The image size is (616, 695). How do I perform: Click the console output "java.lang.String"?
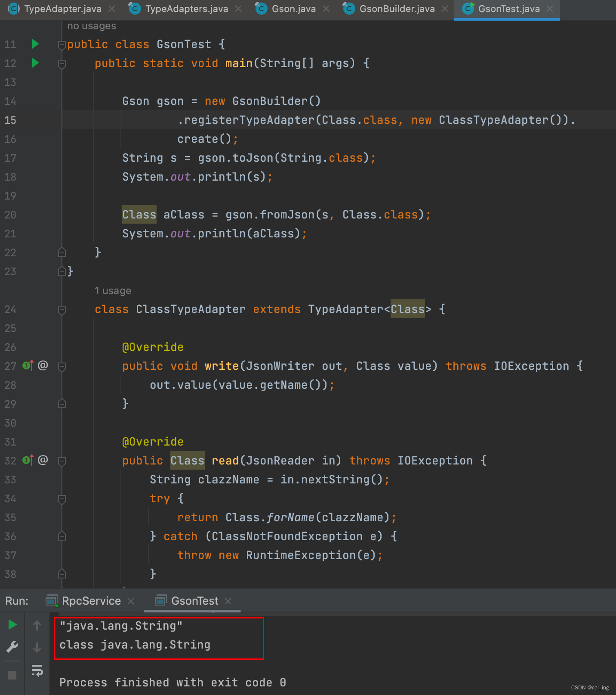point(121,626)
